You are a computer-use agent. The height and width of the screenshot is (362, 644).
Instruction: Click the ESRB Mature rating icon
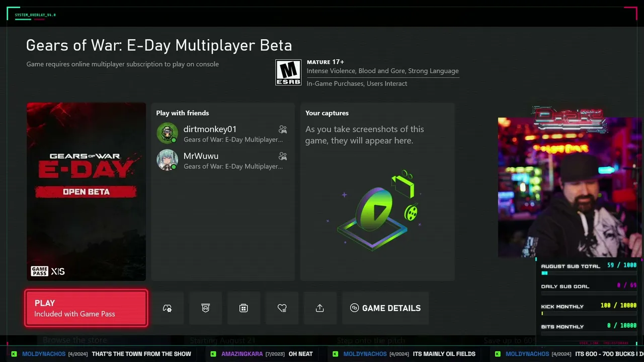(x=288, y=72)
